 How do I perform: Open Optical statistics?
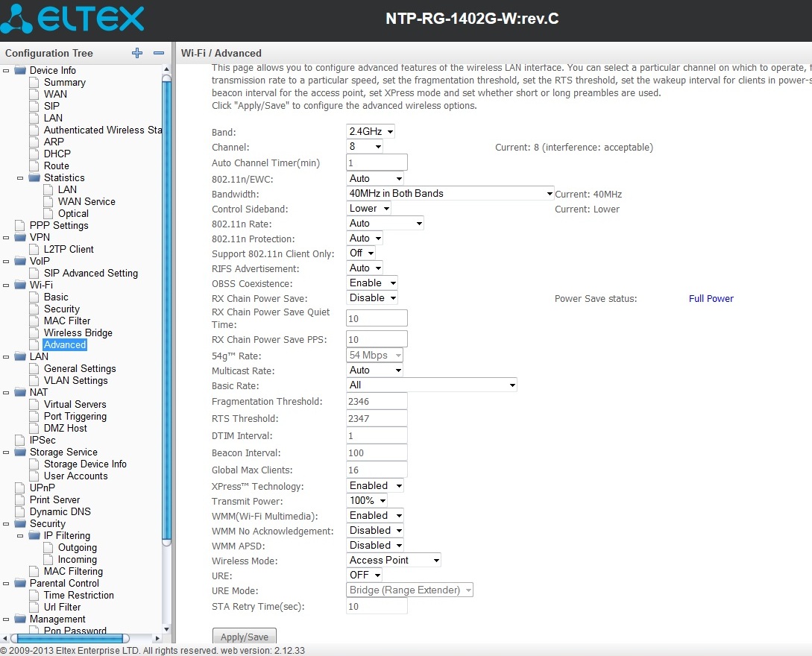[x=73, y=213]
